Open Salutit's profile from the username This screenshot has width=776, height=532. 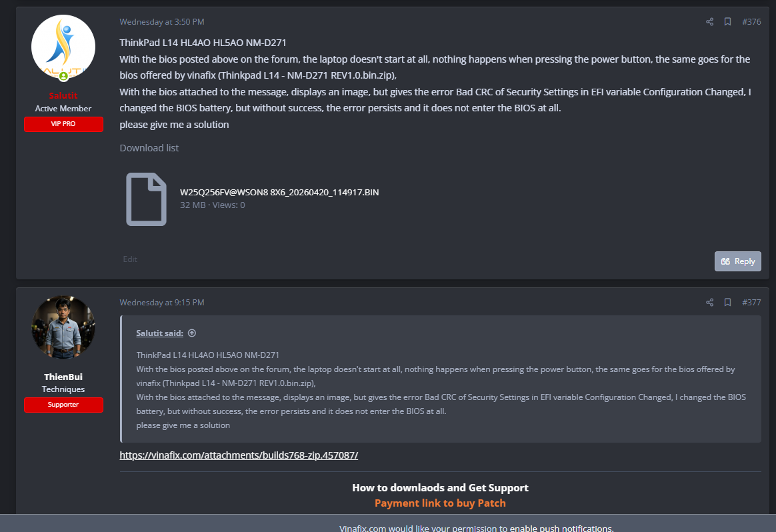tap(63, 95)
